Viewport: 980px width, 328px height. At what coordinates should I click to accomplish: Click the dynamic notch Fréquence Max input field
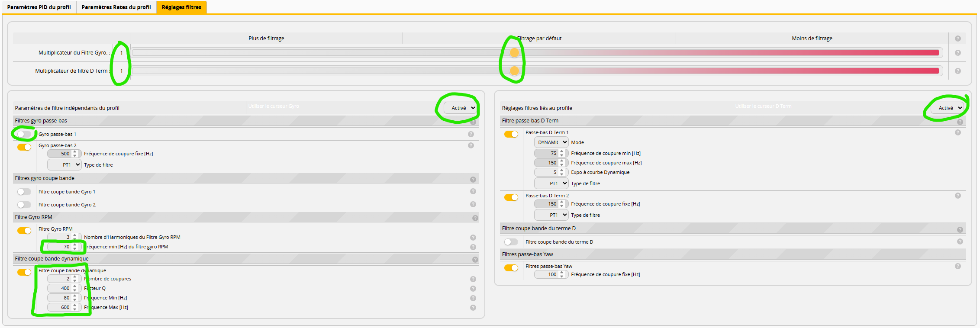pos(60,307)
